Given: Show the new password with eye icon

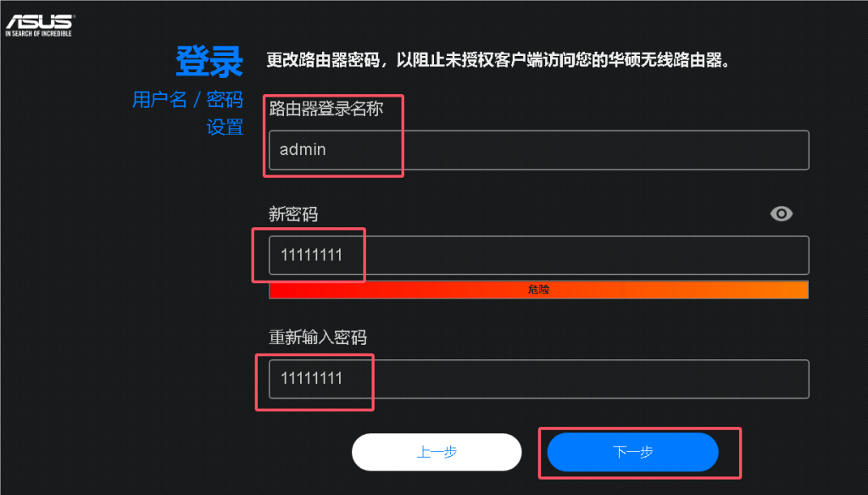Looking at the screenshot, I should [x=781, y=214].
